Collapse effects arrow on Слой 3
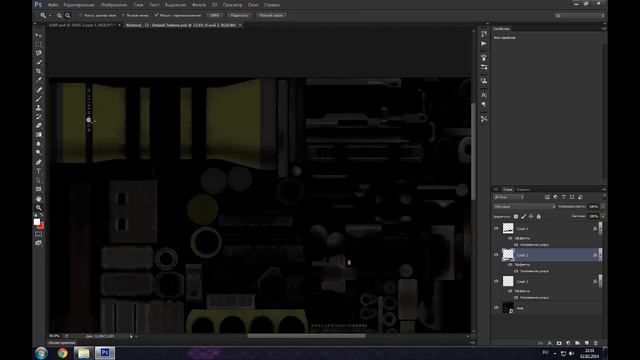The width and height of the screenshot is (640, 360). coord(600,229)
